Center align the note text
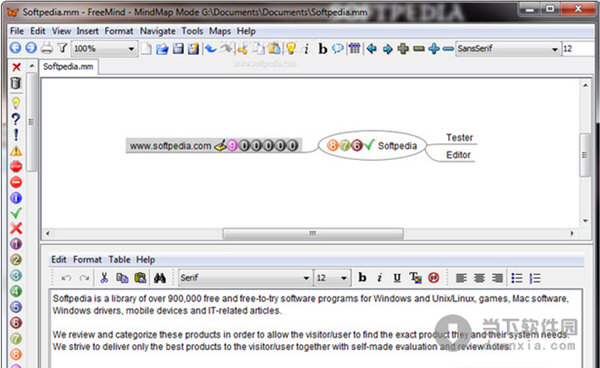The height and width of the screenshot is (368, 600). (x=479, y=278)
